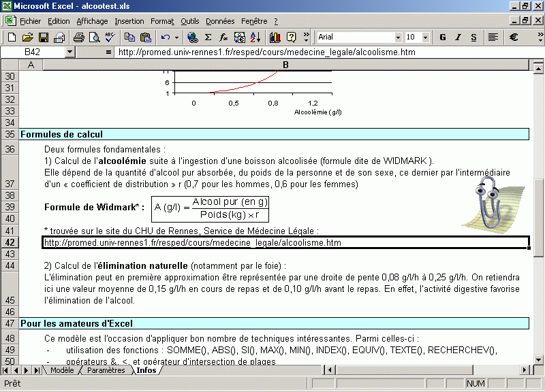Open the Office Assistant help icon

(291, 37)
